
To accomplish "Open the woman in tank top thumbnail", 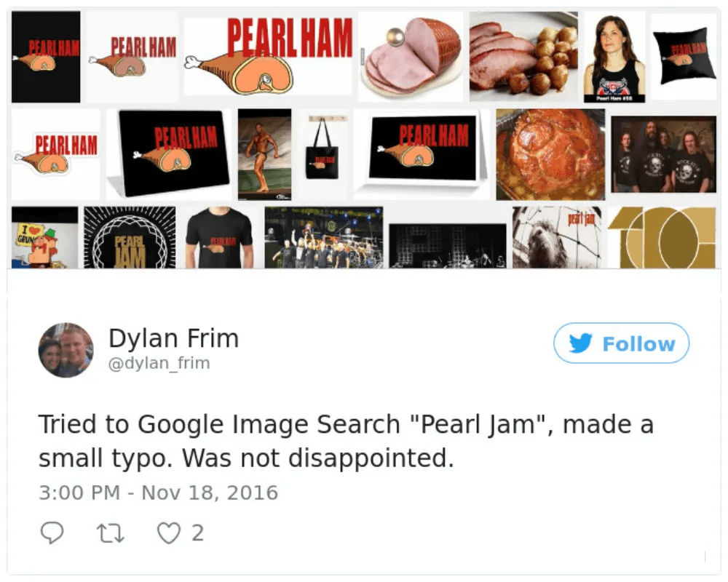I will click(614, 57).
